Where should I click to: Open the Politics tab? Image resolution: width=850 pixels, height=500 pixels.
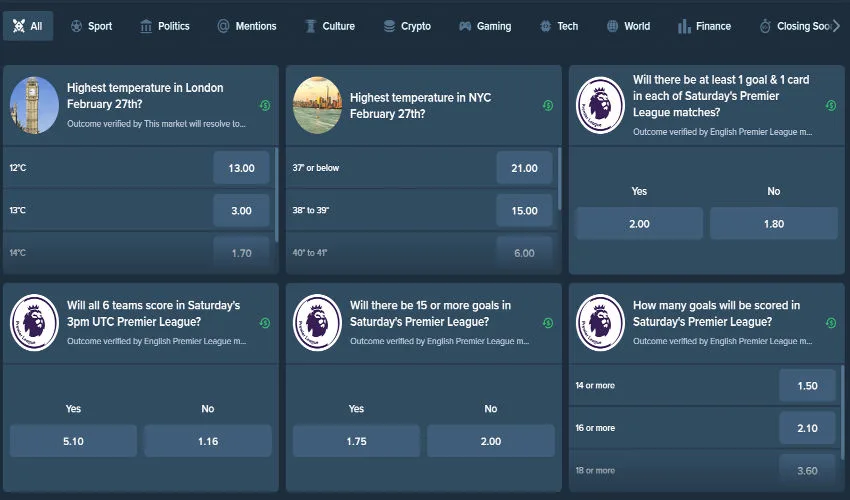click(164, 26)
